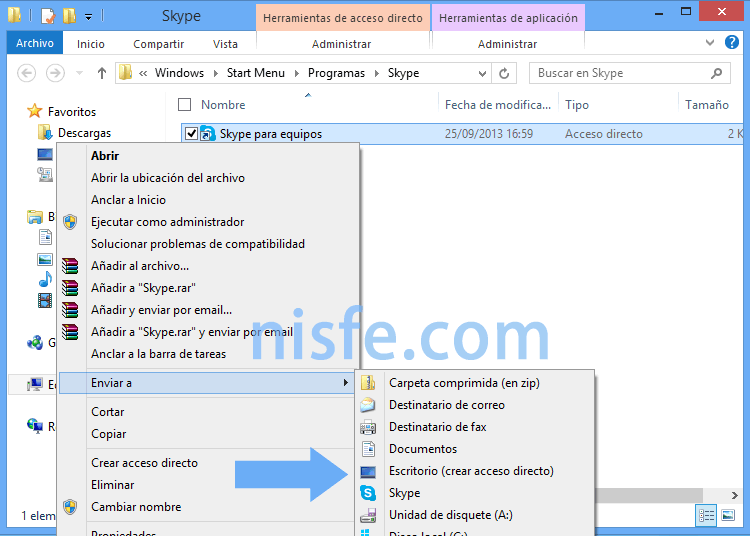Image resolution: width=750 pixels, height=536 pixels.
Task: Open the Compartir ribbon tab
Action: pyautogui.click(x=158, y=44)
